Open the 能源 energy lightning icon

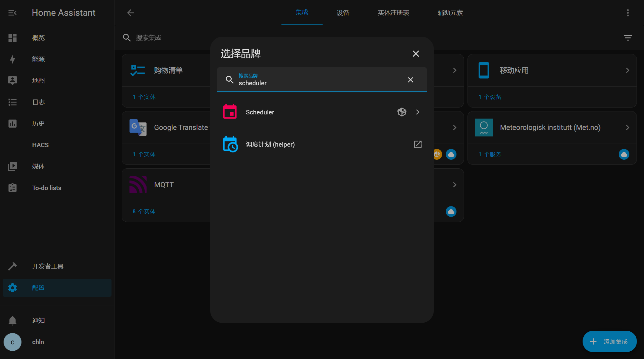click(x=12, y=59)
